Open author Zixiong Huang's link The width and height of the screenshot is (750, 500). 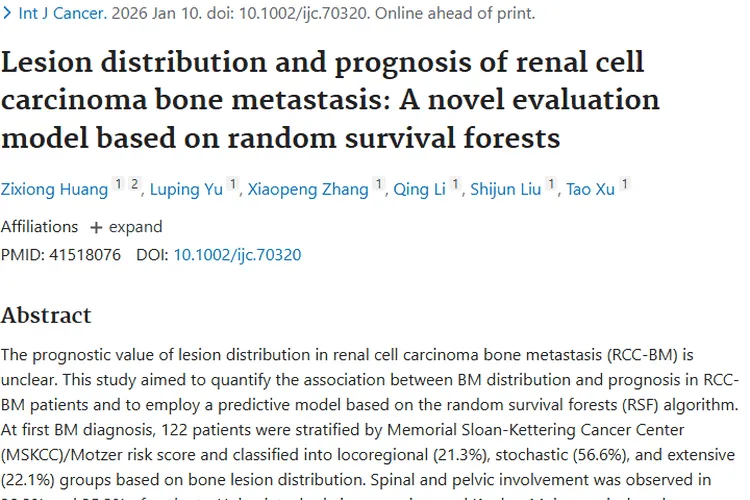(x=52, y=190)
